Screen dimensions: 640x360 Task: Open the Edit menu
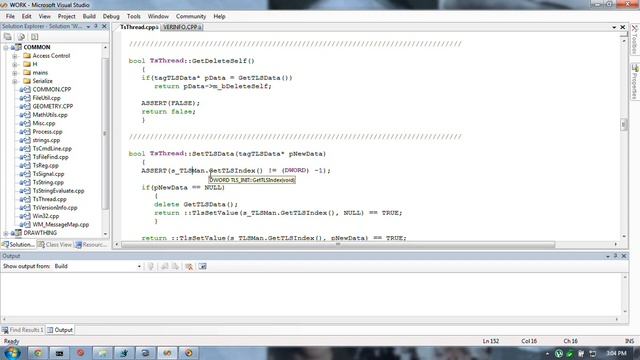27,16
